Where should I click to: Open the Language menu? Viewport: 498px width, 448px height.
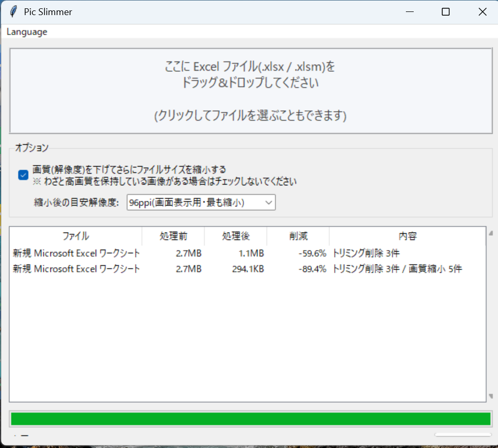(27, 32)
